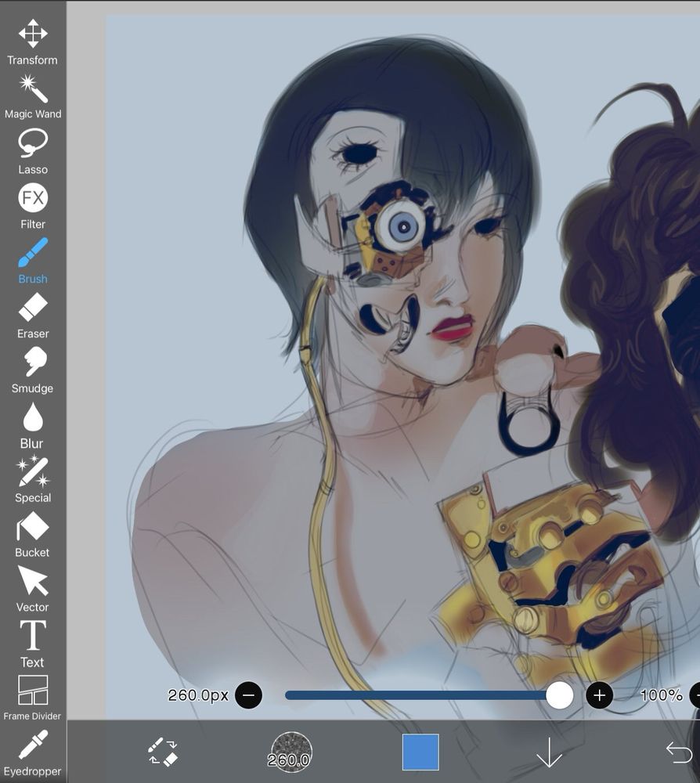Select the Magic Wand tool
The width and height of the screenshot is (700, 783).
[x=32, y=97]
